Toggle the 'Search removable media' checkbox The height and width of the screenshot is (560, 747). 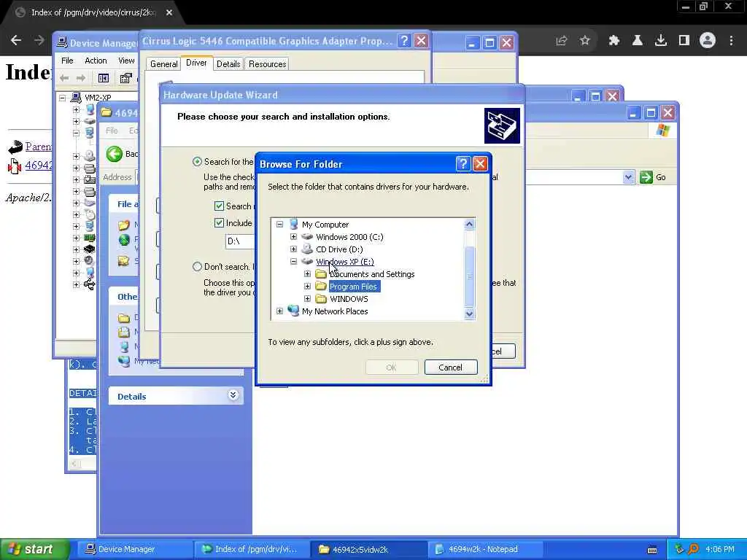coord(219,206)
